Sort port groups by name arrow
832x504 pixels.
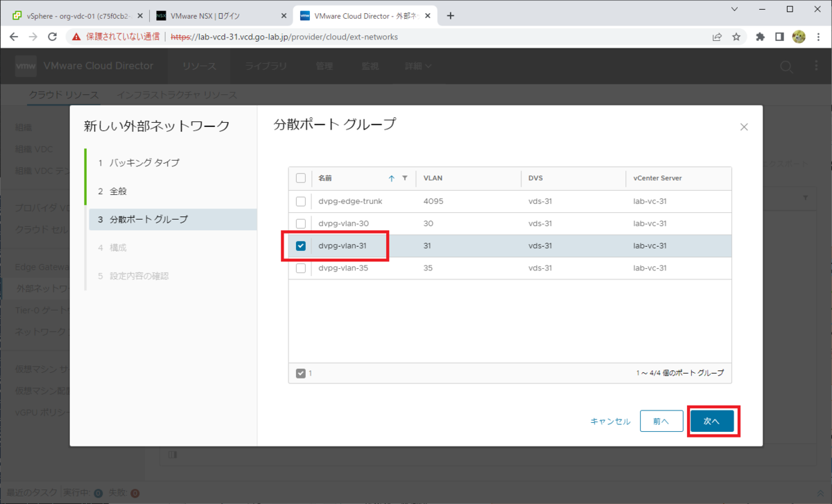tap(392, 178)
